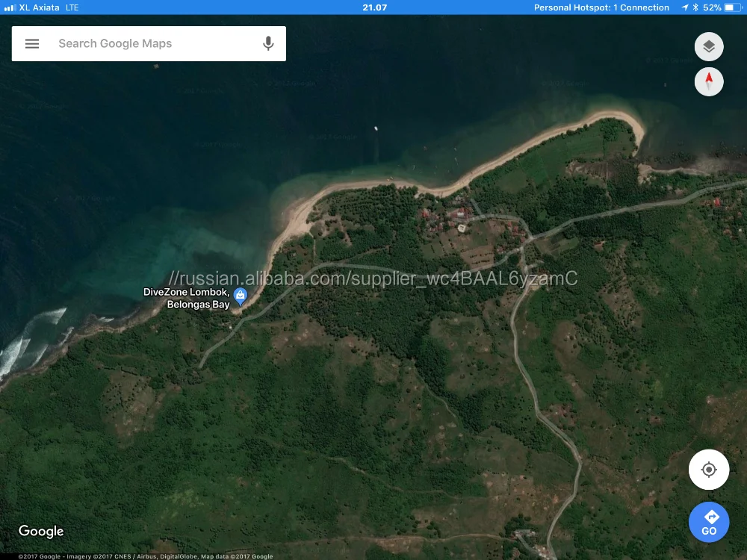Open the map layers button
The image size is (747, 560).
709,46
